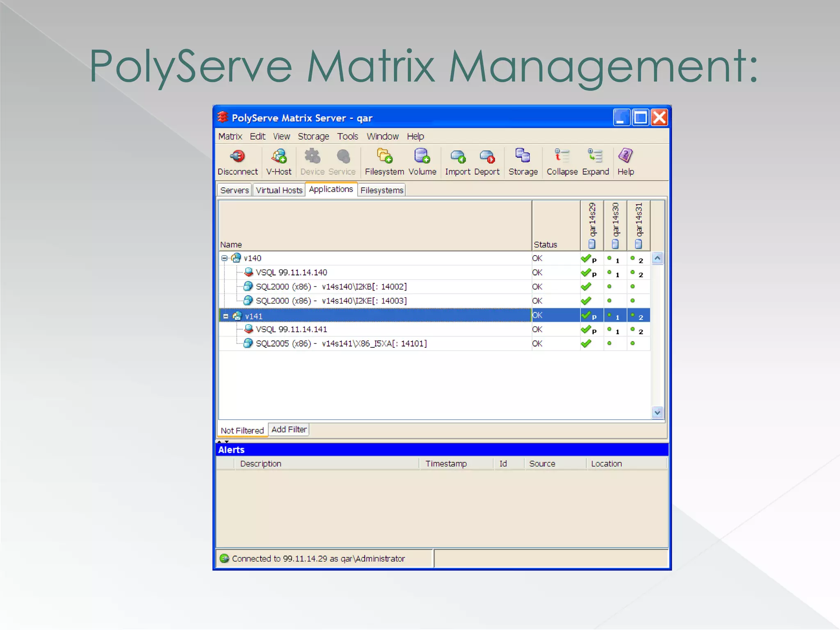This screenshot has width=840, height=630.
Task: Click the Name column header
Action: coord(375,226)
